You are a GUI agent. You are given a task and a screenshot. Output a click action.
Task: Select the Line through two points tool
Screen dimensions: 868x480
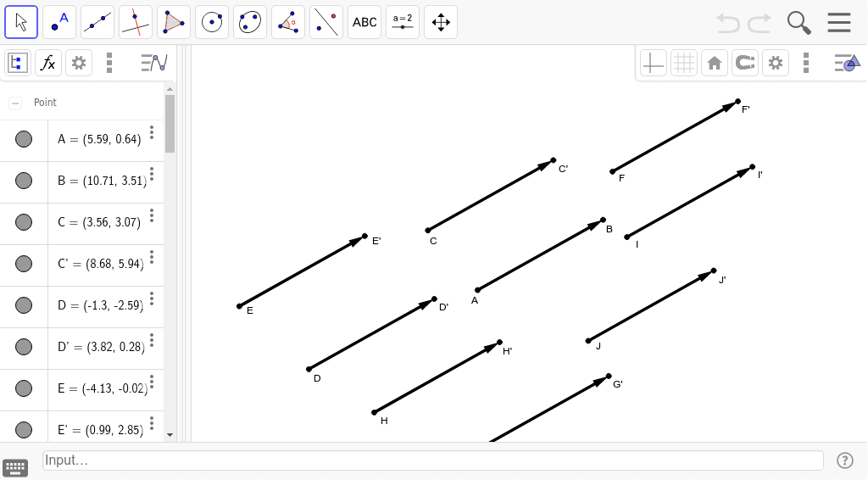(x=97, y=22)
